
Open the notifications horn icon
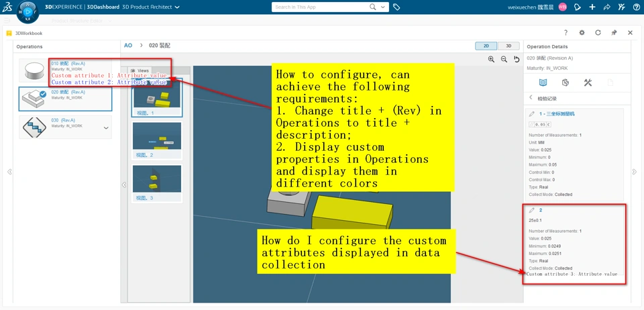578,7
